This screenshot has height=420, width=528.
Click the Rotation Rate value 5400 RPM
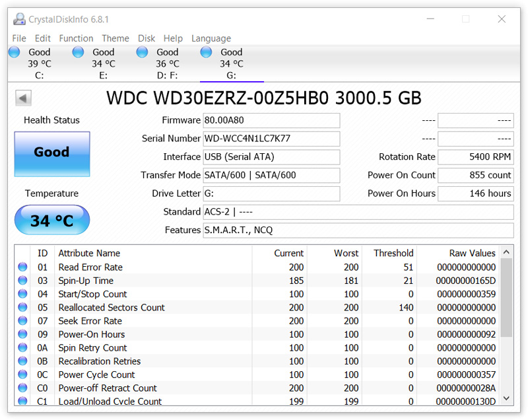(x=476, y=157)
